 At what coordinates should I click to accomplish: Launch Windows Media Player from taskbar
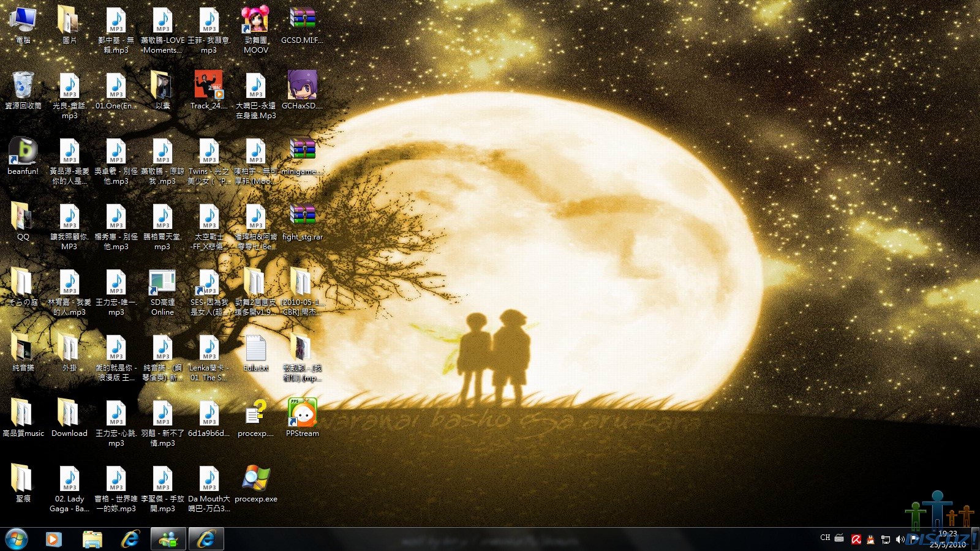[54, 539]
